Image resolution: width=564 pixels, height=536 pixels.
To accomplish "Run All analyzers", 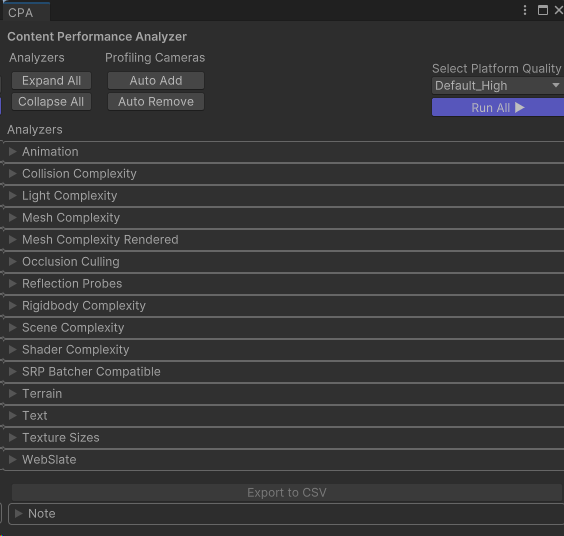I will (x=498, y=108).
